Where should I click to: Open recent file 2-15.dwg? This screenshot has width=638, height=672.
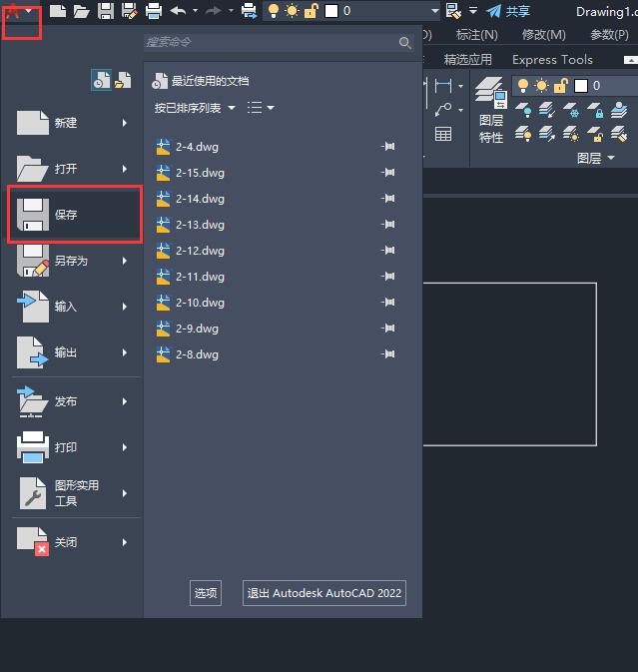[190, 173]
